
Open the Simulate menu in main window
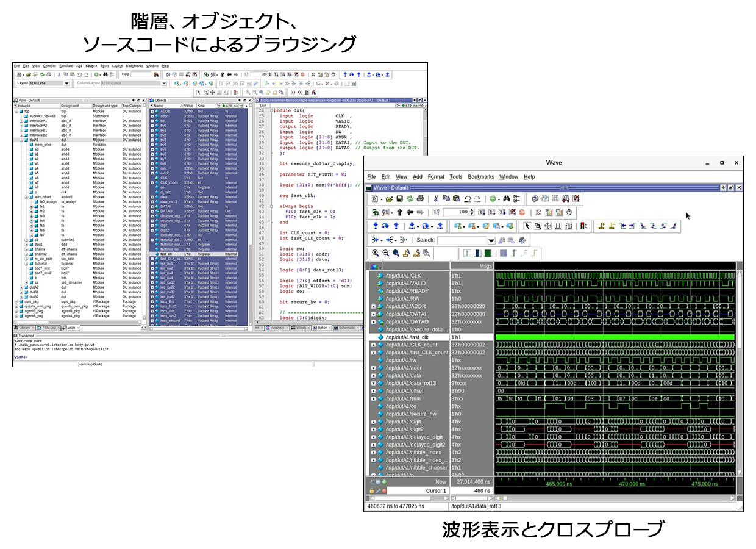65,66
